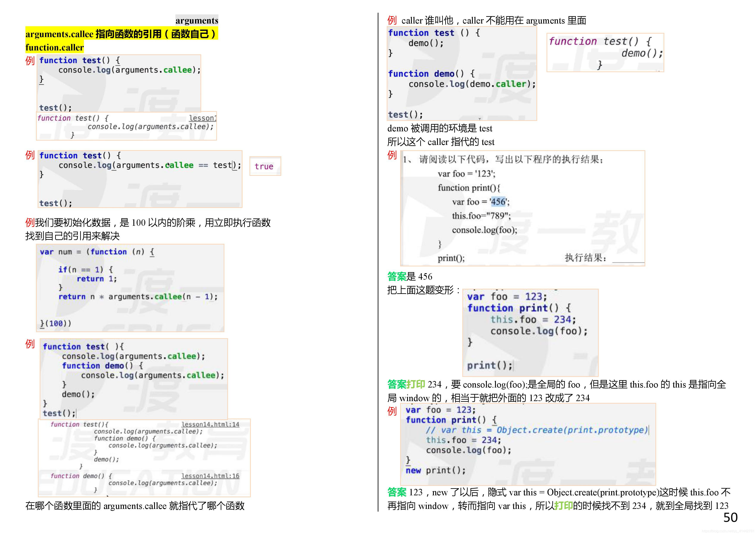Image resolution: width=756 pixels, height=535 pixels.
Task: Click the "if(n == 1) {" code line
Action: (x=86, y=270)
